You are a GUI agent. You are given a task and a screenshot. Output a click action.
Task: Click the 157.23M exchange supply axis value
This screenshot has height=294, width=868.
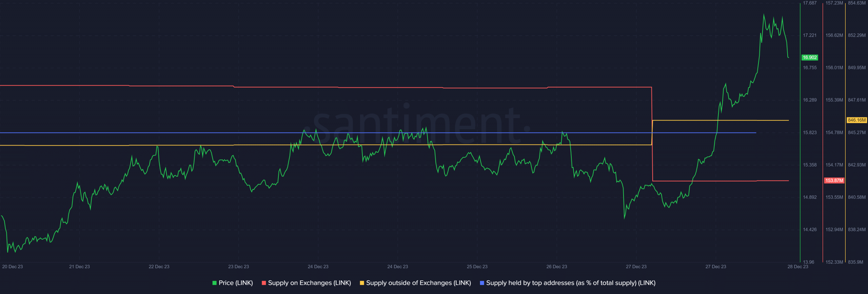click(834, 3)
